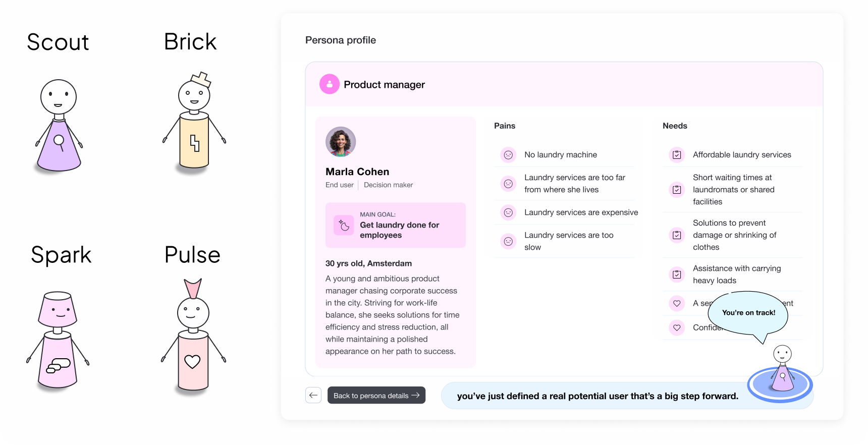Click the Get laundry done for employees goal
The image size is (868, 445).
coord(399,230)
